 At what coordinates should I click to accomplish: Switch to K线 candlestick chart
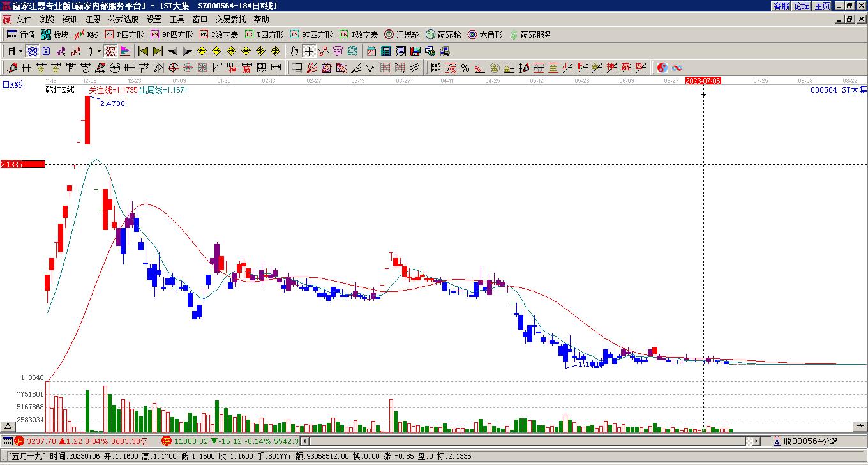click(86, 34)
